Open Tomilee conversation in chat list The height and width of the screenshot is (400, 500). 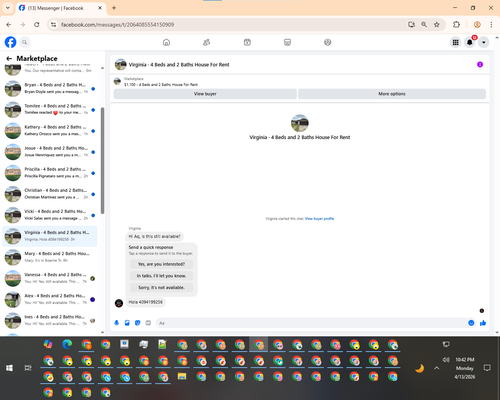pos(50,109)
